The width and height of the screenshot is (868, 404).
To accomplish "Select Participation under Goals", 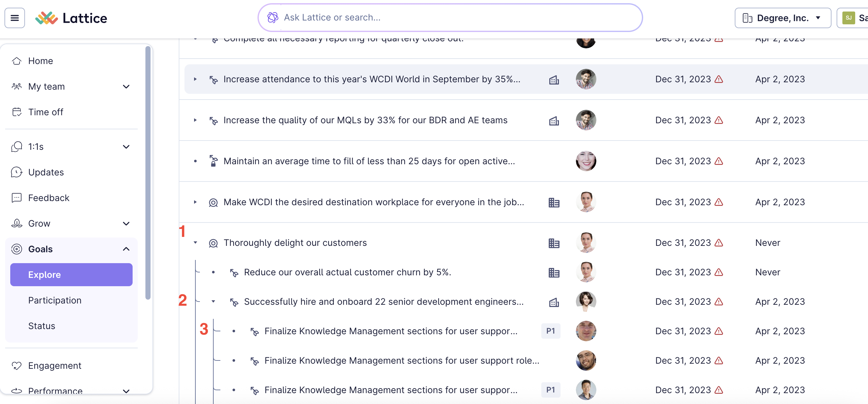I will pyautogui.click(x=55, y=300).
